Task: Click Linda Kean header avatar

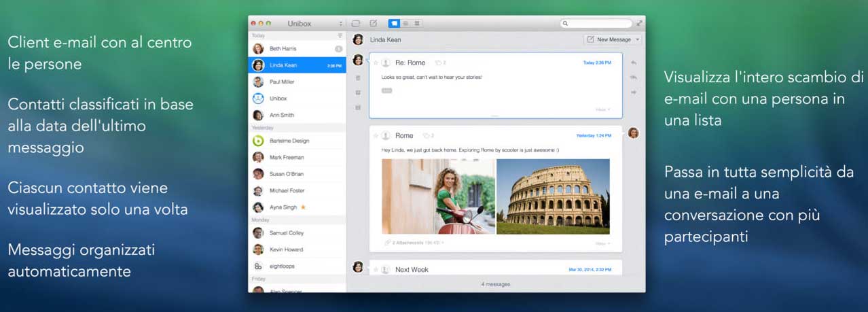Action: click(x=358, y=39)
